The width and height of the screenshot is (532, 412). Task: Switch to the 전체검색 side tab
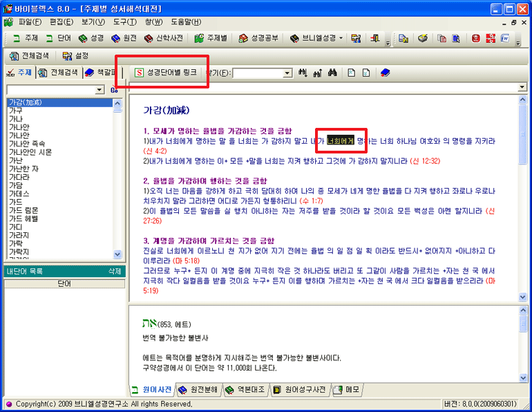pyautogui.click(x=58, y=73)
